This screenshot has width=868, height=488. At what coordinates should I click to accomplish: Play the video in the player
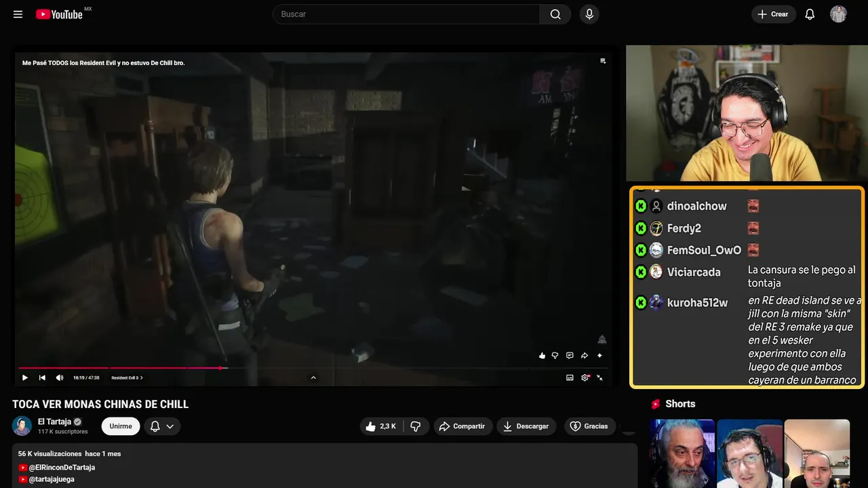(25, 378)
